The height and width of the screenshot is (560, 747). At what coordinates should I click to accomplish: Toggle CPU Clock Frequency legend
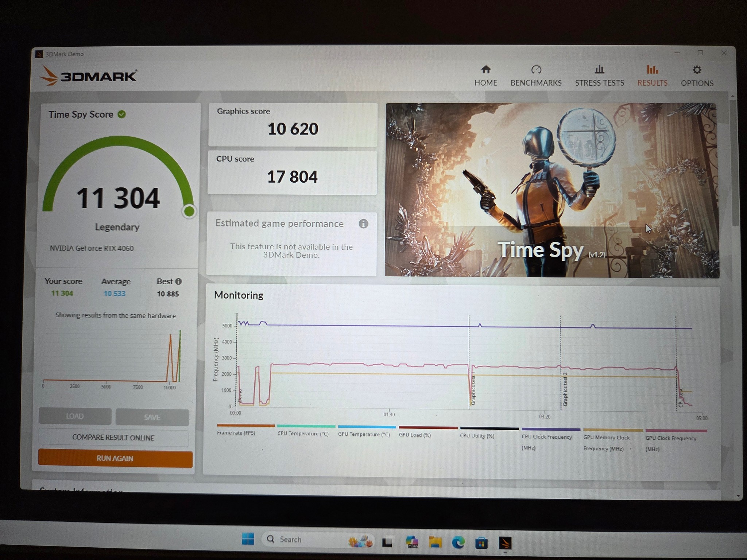550,439
